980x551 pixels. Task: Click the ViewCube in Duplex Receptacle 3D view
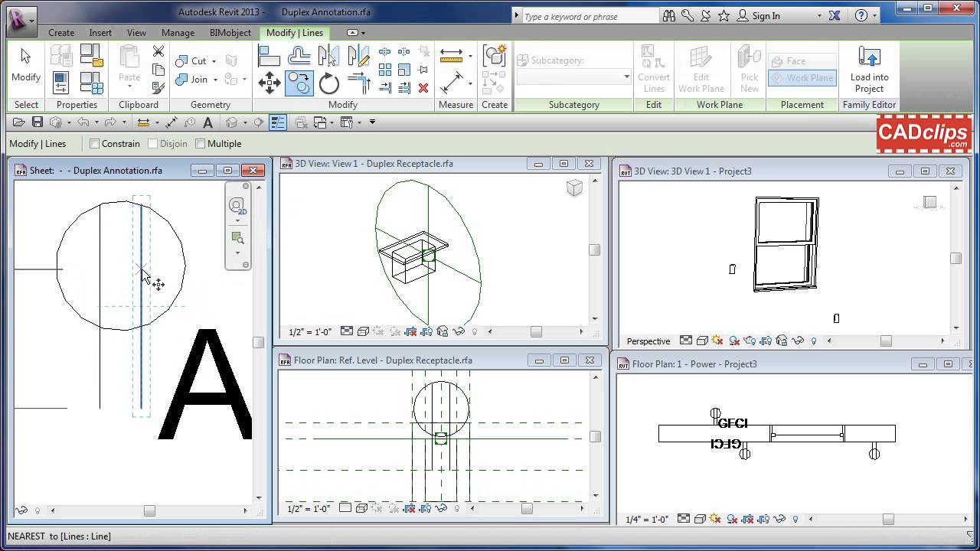(574, 188)
